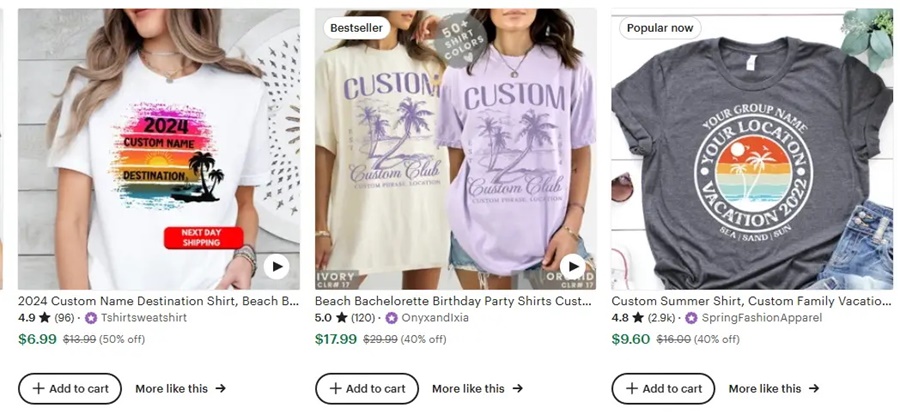This screenshot has width=900, height=414.
Task: Click star seller badge beside SpringFashionApparel
Action: pyautogui.click(x=691, y=318)
